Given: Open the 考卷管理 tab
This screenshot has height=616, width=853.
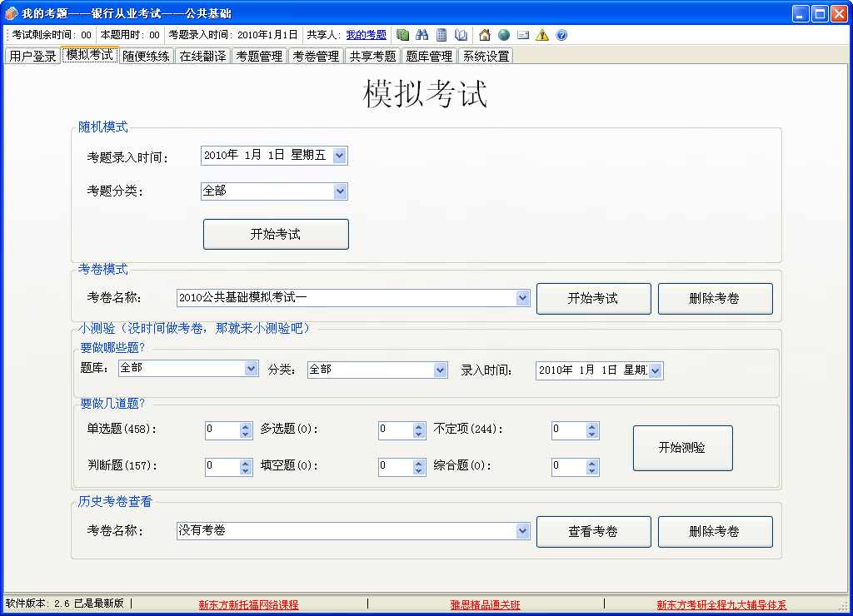Looking at the screenshot, I should pos(316,56).
